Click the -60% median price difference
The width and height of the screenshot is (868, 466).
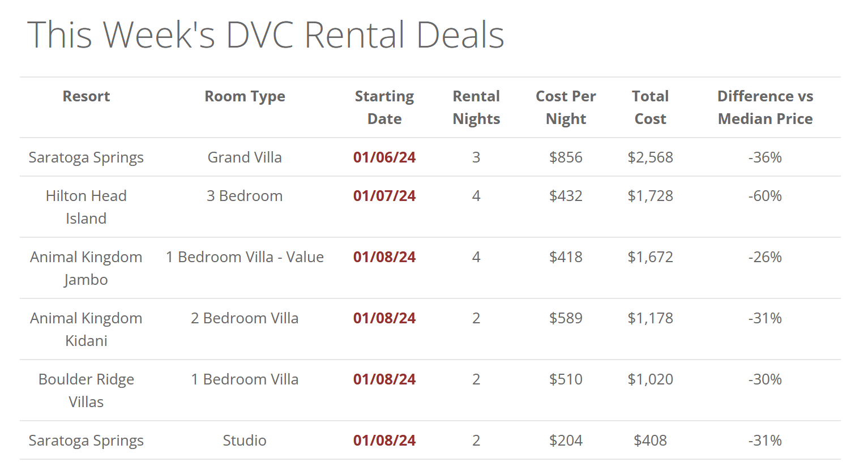[x=765, y=196]
